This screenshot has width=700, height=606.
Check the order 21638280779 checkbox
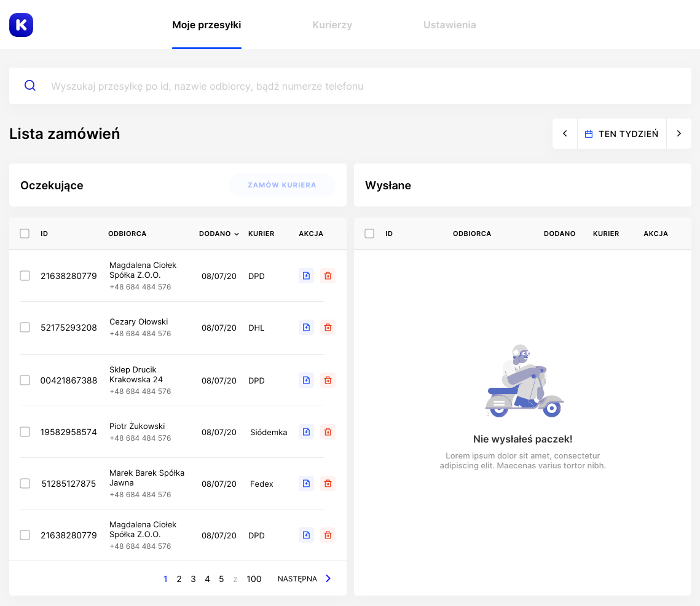[x=25, y=276]
